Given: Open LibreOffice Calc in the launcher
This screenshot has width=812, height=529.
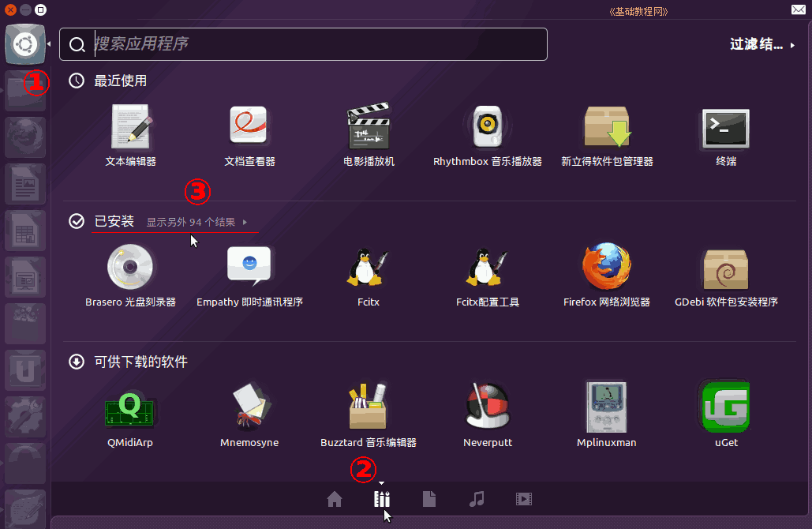Looking at the screenshot, I should [x=25, y=231].
